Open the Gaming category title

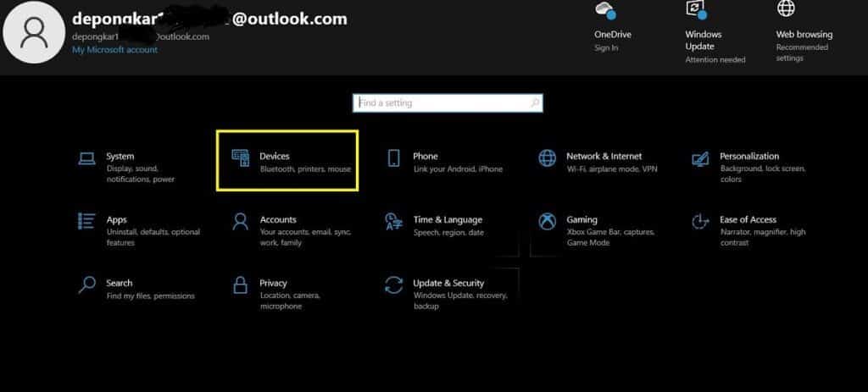[x=581, y=219]
